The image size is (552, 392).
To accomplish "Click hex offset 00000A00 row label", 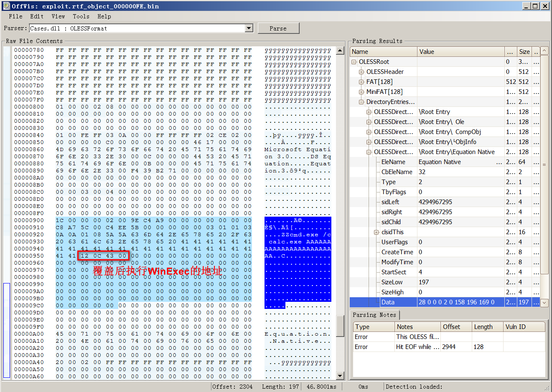I will [29, 334].
